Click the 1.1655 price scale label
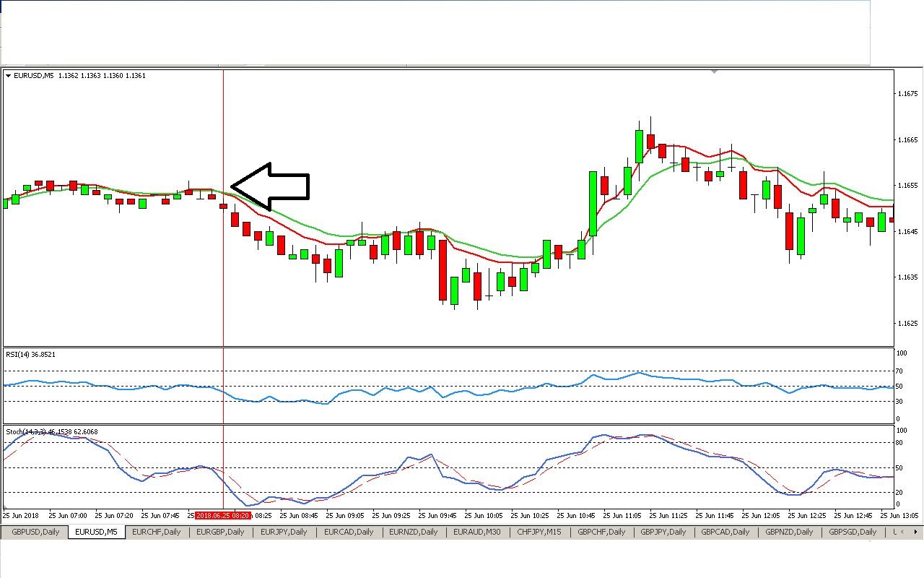924x578 pixels. click(907, 186)
